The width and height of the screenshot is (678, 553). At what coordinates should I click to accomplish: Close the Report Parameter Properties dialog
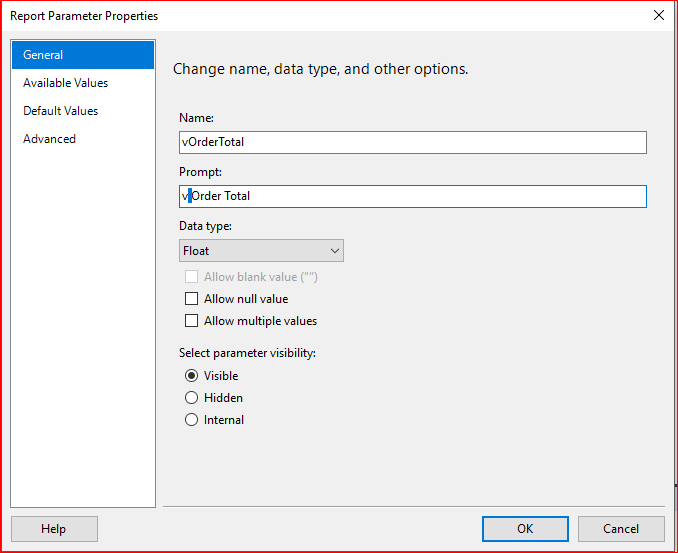coord(658,15)
